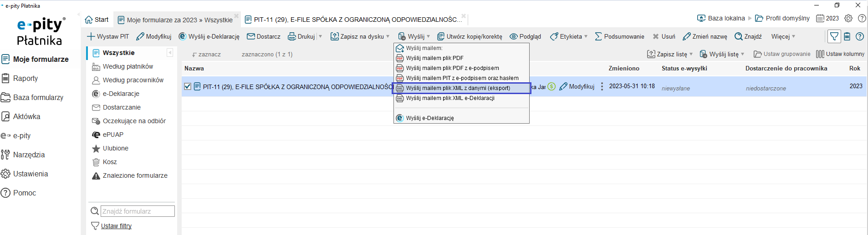
Task: Open the Więcej dropdown
Action: pos(783,36)
